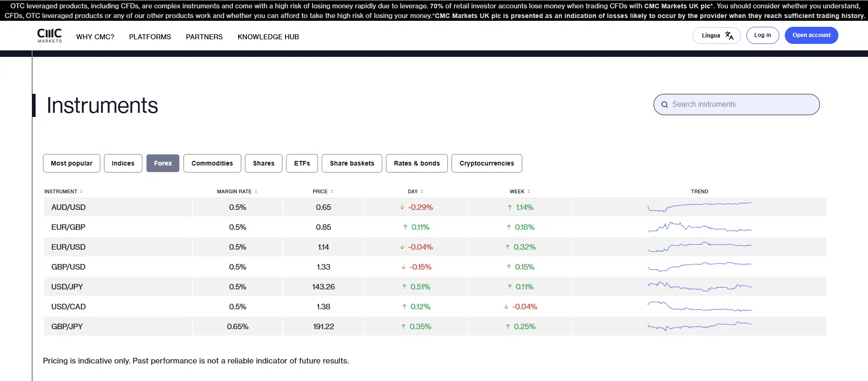868x381 pixels.
Task: Select the Commodities tab
Action: [212, 163]
